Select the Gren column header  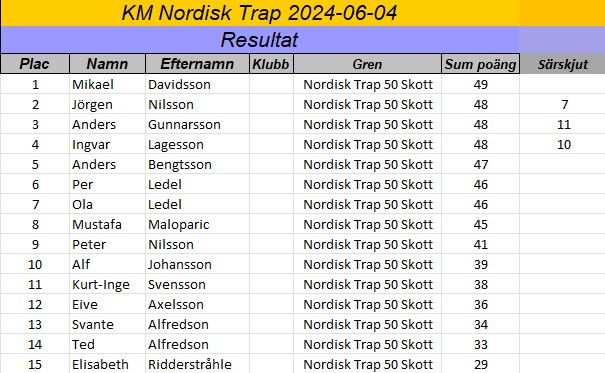(x=367, y=64)
